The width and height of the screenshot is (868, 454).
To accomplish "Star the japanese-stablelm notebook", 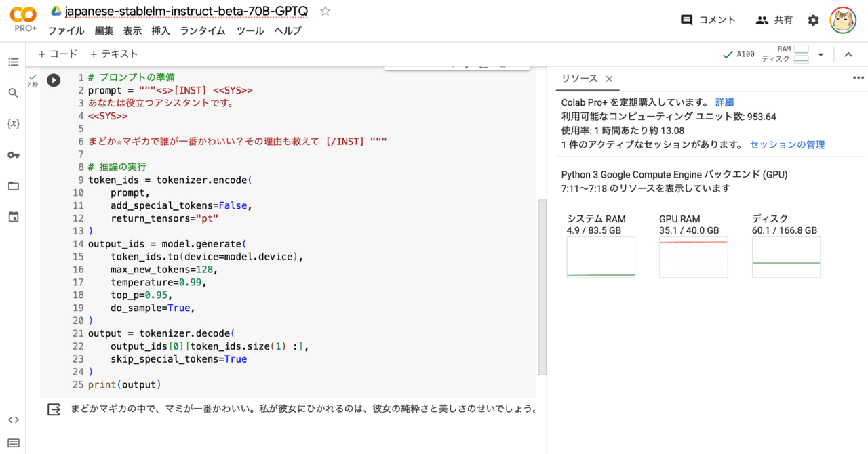I will 325,11.
